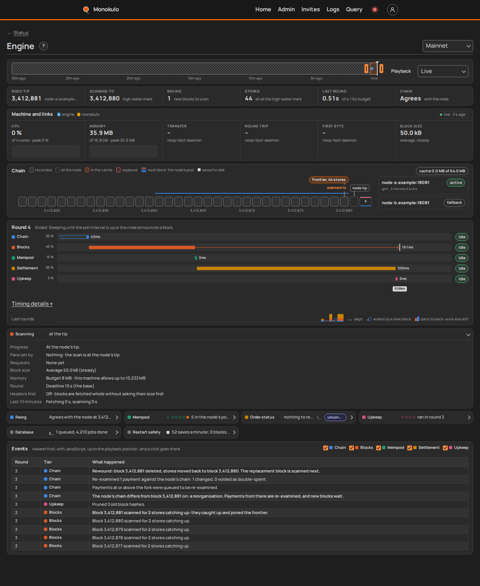Image resolution: width=480 pixels, height=586 pixels.
Task: Click the Node tip value 3,412,881
Action: click(26, 99)
